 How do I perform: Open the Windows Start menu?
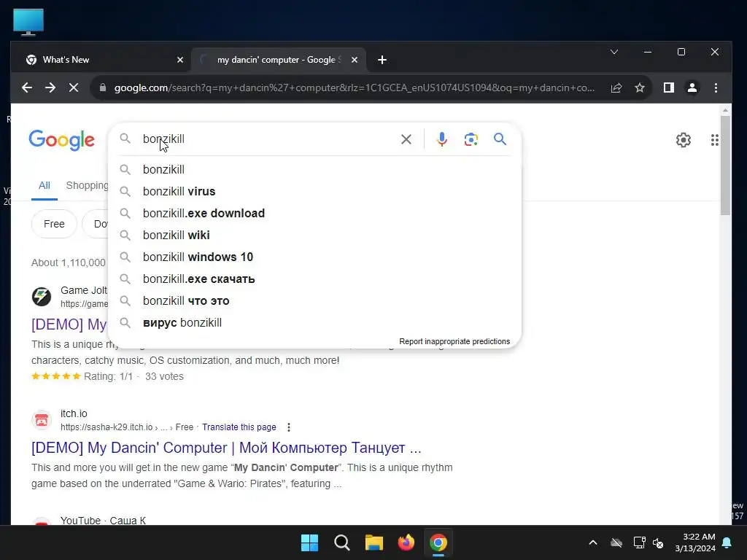pos(309,542)
